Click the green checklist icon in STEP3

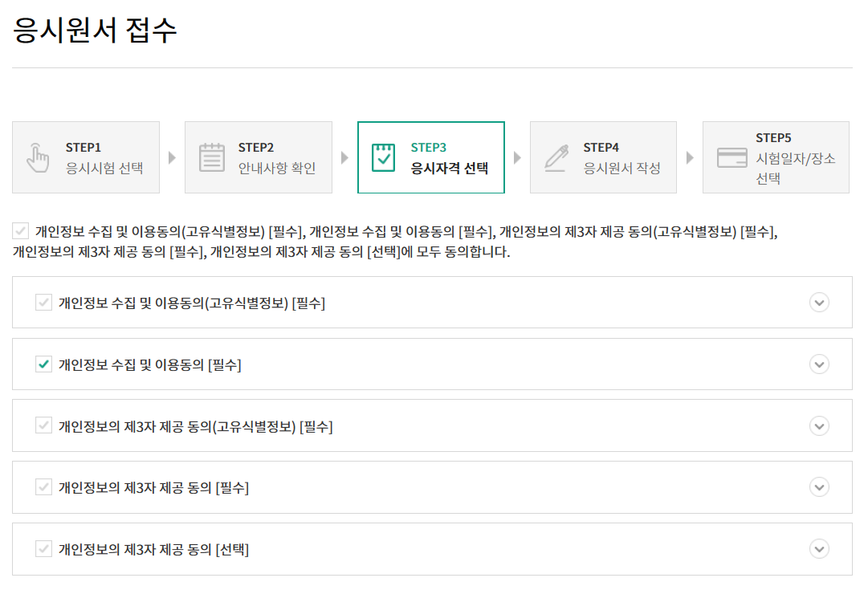(385, 157)
